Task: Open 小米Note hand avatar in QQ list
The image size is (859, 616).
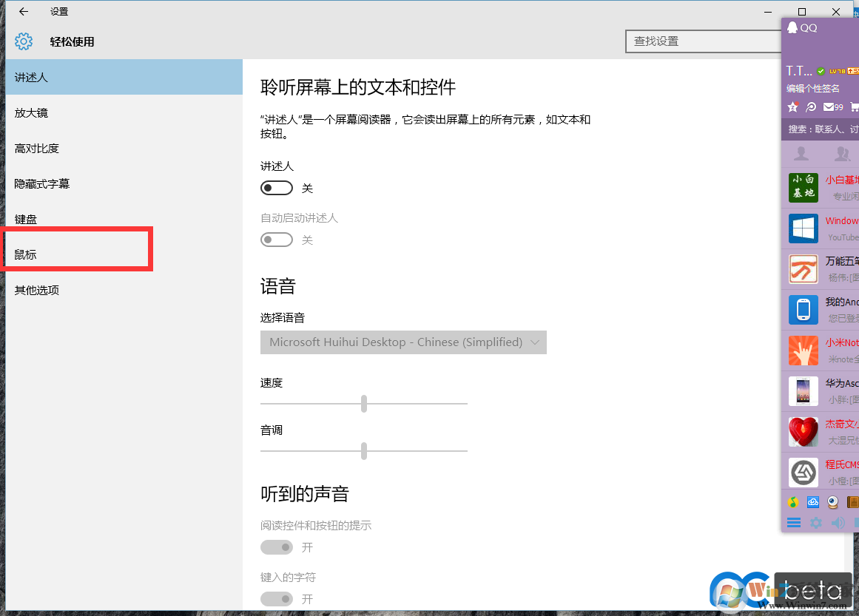Action: point(803,351)
